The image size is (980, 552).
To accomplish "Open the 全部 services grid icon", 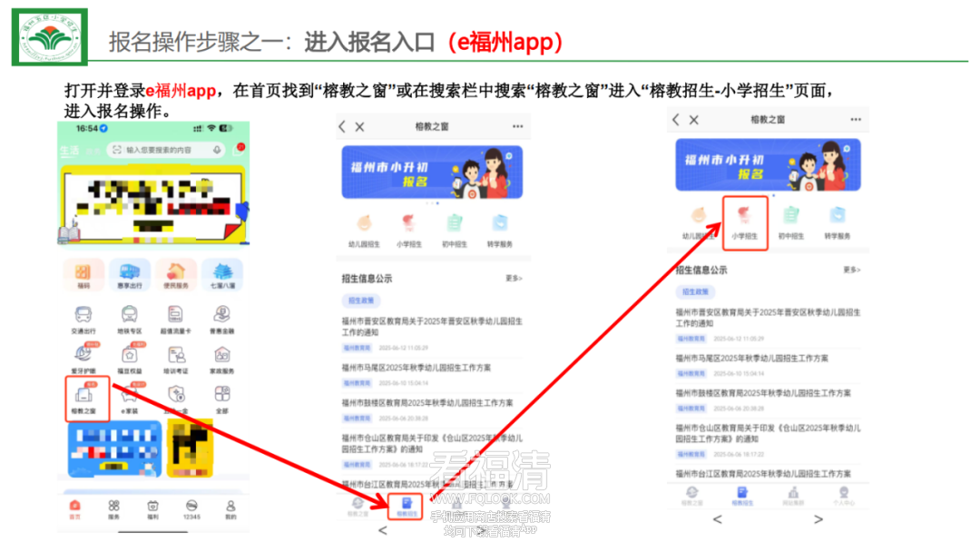I will tap(221, 397).
